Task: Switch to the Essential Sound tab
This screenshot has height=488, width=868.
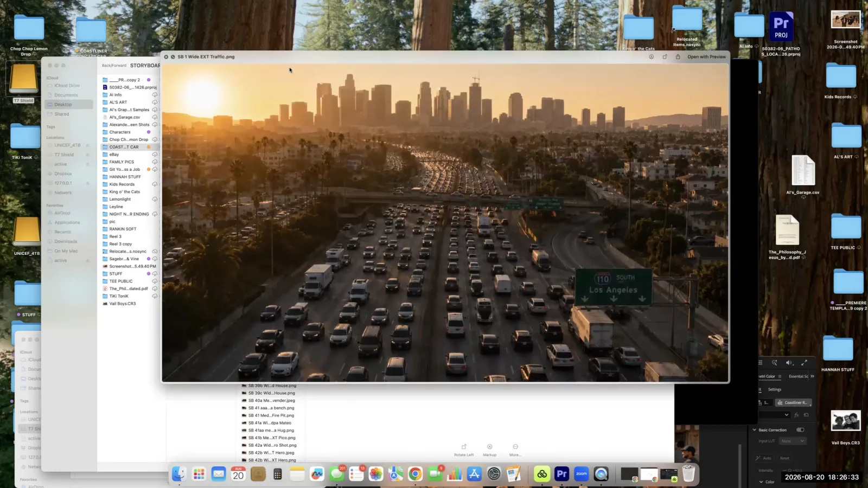Action: (798, 376)
